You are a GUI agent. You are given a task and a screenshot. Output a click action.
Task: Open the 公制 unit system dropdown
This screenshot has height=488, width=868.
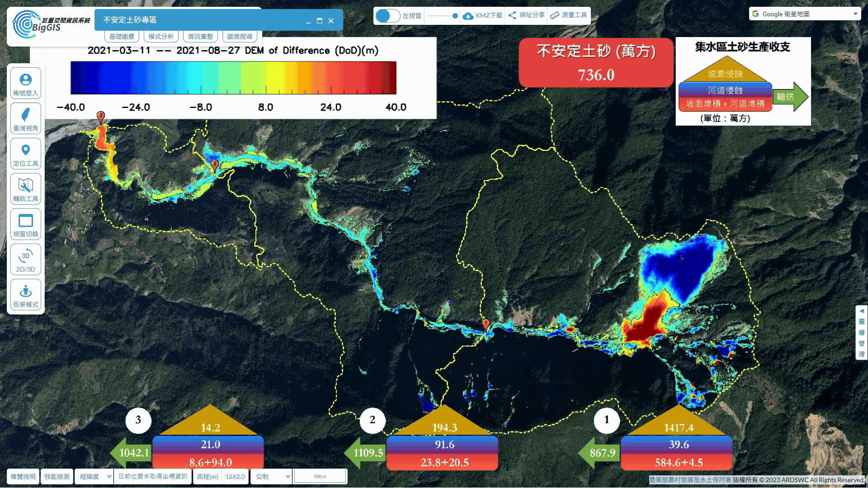(270, 477)
